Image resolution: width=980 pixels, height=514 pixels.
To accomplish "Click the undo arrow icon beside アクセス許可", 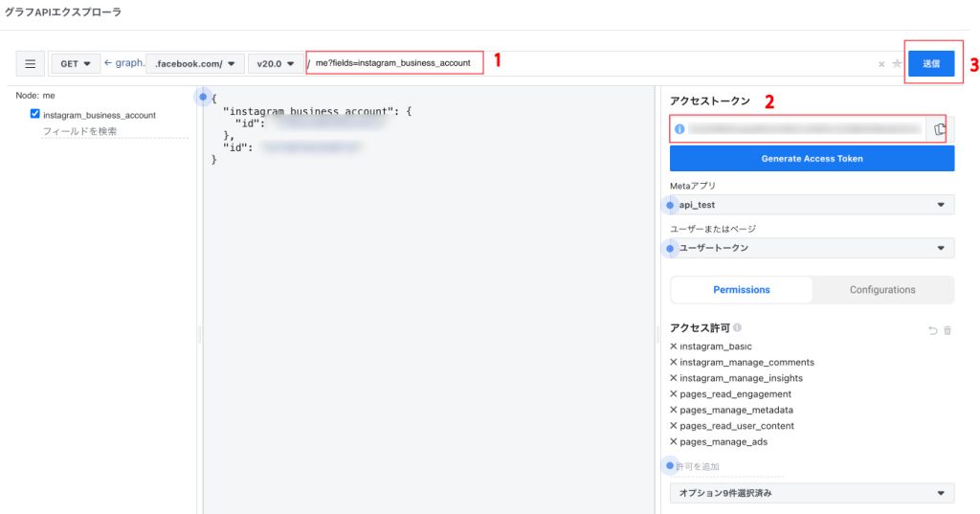I will click(x=932, y=330).
